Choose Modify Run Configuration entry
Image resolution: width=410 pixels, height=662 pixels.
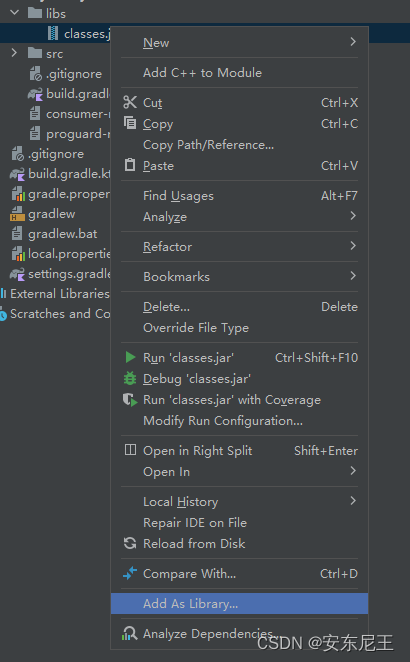pyautogui.click(x=239, y=421)
